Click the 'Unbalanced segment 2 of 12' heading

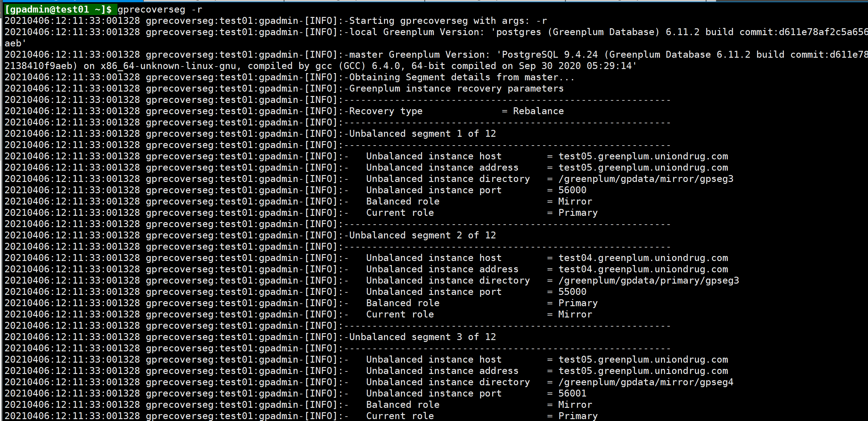(423, 235)
